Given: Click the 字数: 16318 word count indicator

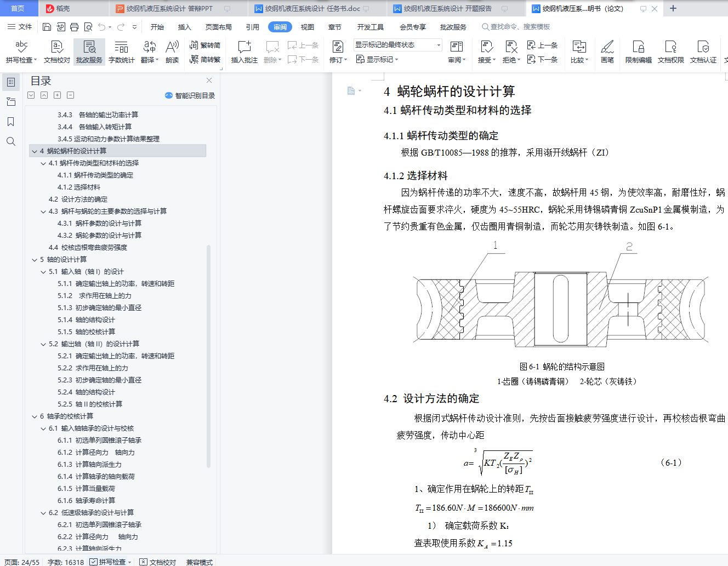Looking at the screenshot, I should pos(66,562).
